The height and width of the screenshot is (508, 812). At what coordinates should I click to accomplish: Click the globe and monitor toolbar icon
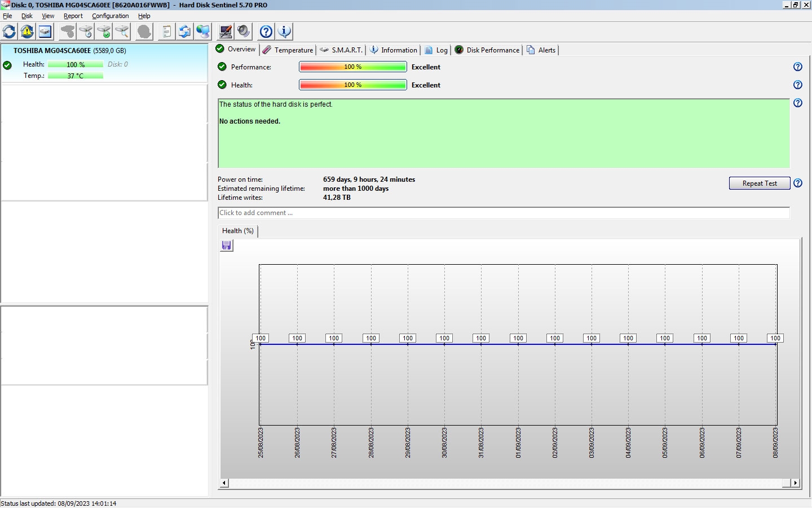point(202,32)
